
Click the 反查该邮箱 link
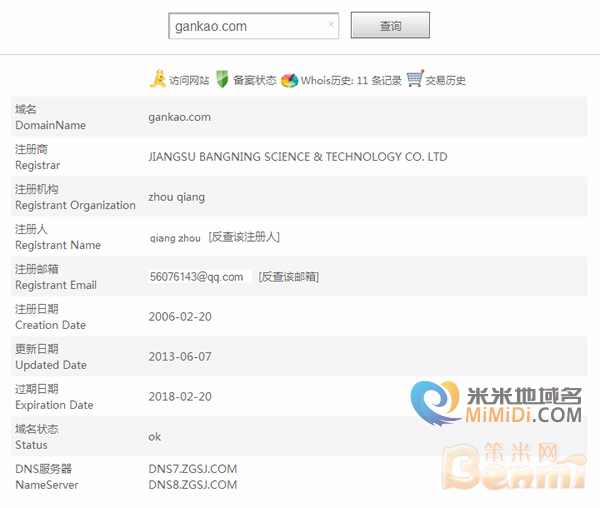pos(289,277)
